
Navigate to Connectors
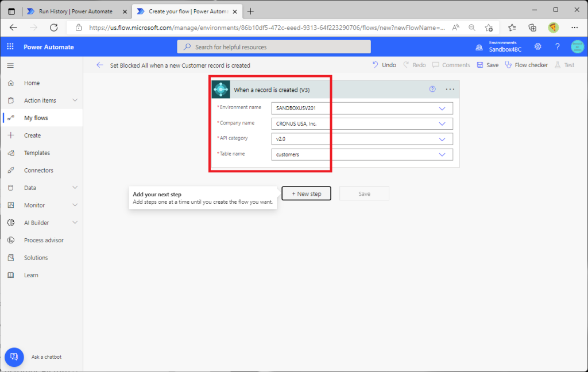(x=38, y=170)
